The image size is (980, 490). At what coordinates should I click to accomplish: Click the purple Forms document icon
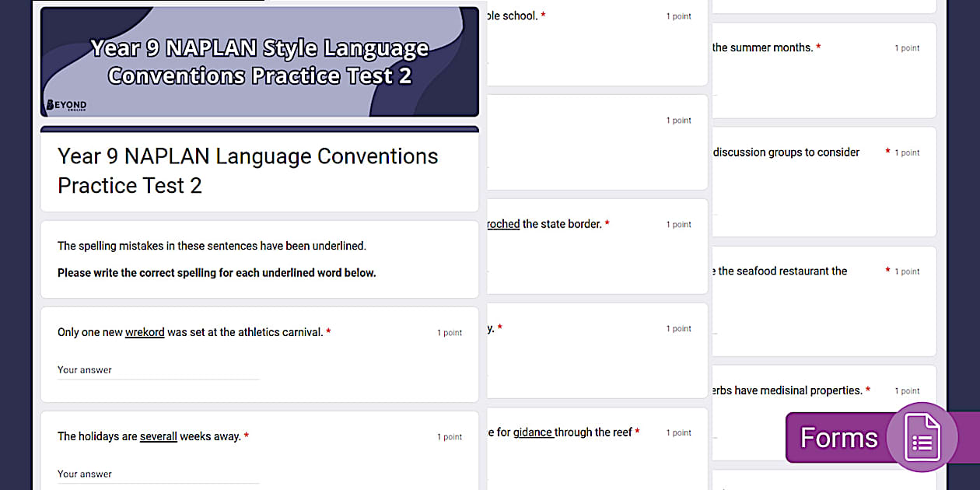click(x=922, y=437)
